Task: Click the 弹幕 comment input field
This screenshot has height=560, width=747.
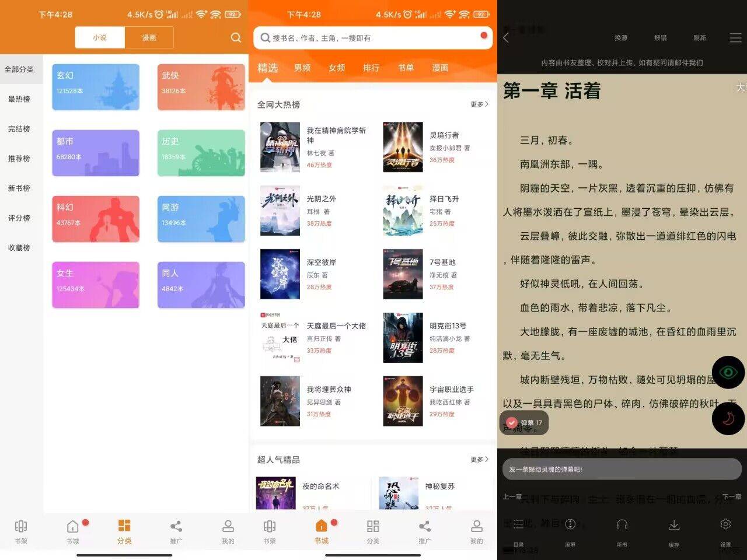Action: pos(622,469)
